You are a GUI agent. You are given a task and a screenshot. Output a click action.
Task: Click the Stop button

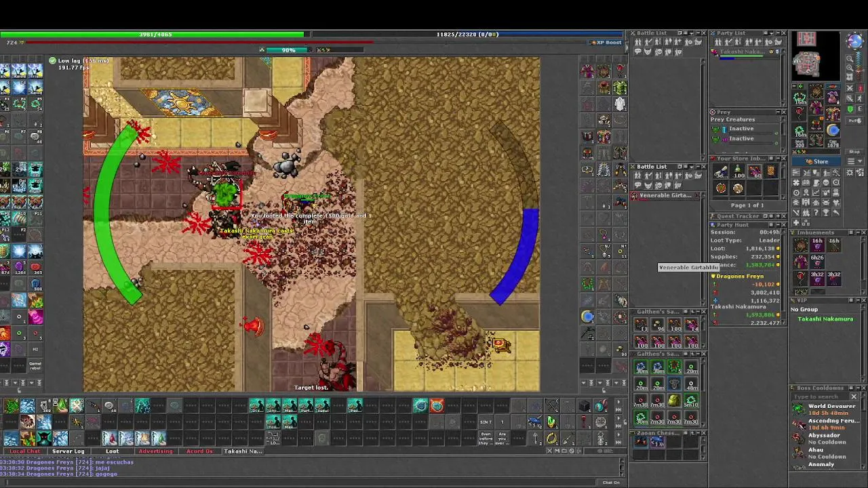[854, 152]
